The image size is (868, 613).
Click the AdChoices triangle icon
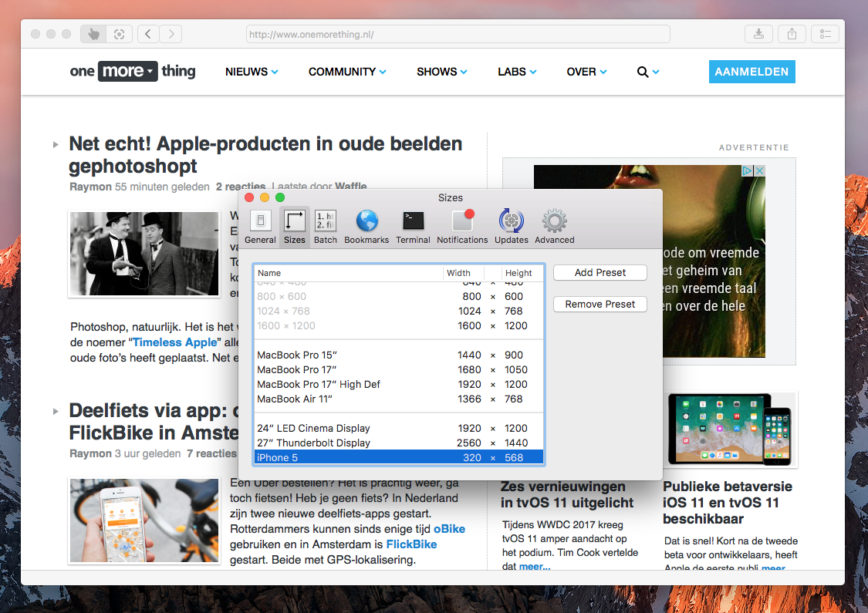(748, 171)
